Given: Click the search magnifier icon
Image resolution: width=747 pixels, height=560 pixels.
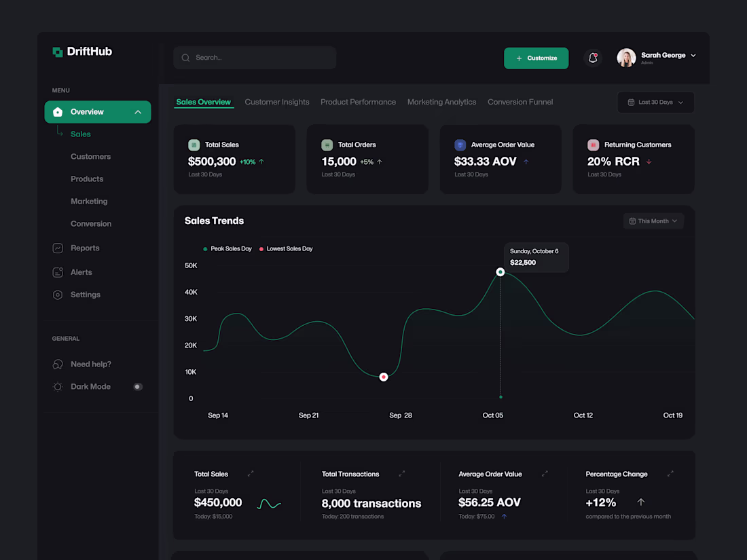Looking at the screenshot, I should pos(185,58).
